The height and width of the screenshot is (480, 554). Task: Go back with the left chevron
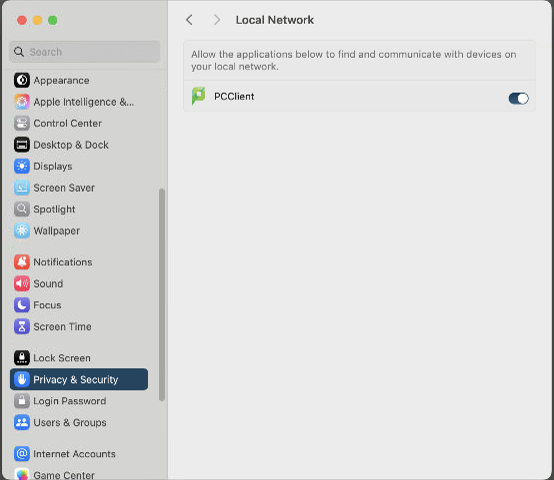coord(189,20)
